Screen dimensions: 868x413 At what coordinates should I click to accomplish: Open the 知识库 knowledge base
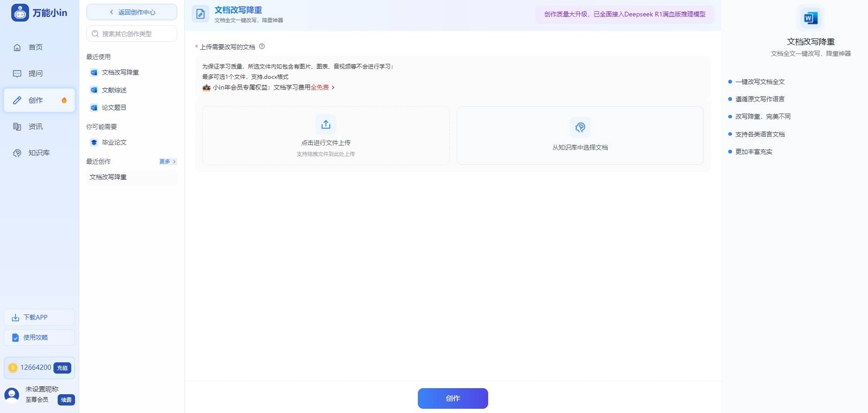point(39,153)
